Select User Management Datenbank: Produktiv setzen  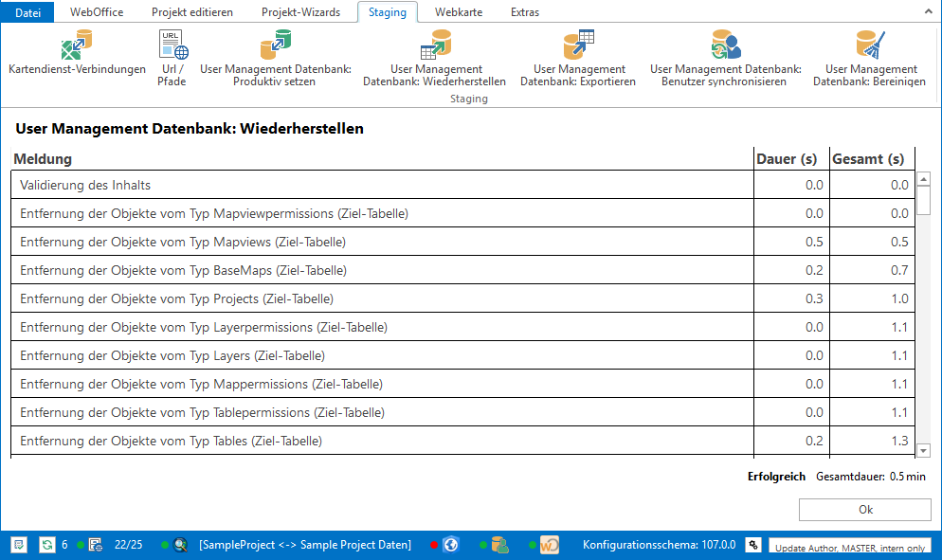(x=275, y=57)
